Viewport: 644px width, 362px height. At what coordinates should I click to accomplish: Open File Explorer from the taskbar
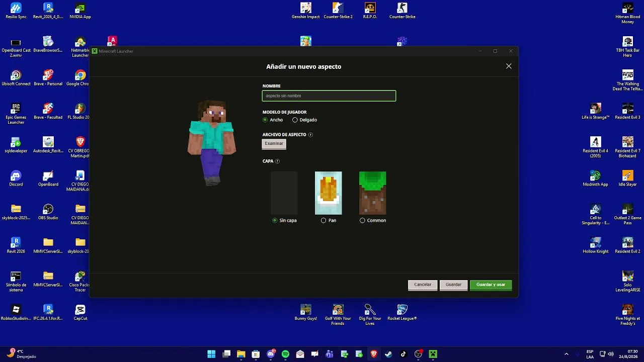point(241,354)
